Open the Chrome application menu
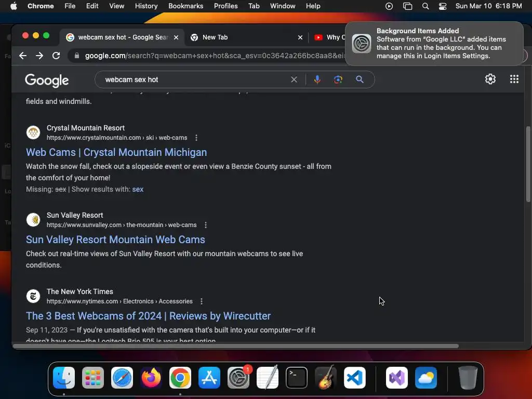This screenshot has width=532, height=399. [41, 6]
